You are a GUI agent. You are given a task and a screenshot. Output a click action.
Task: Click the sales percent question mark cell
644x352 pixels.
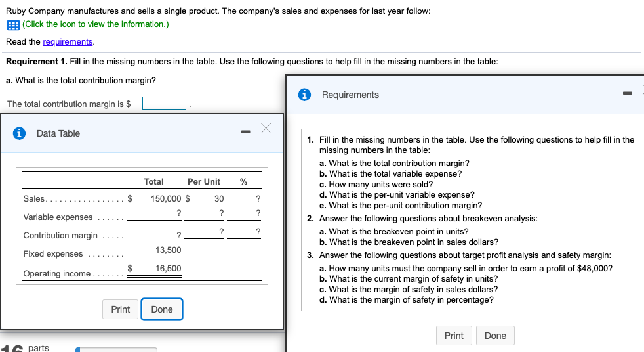click(x=258, y=198)
